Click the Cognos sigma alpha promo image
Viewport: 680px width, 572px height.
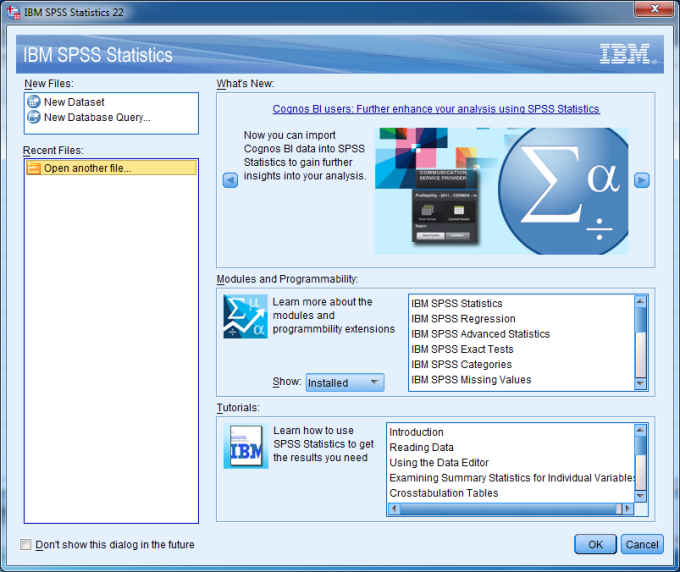(x=501, y=191)
